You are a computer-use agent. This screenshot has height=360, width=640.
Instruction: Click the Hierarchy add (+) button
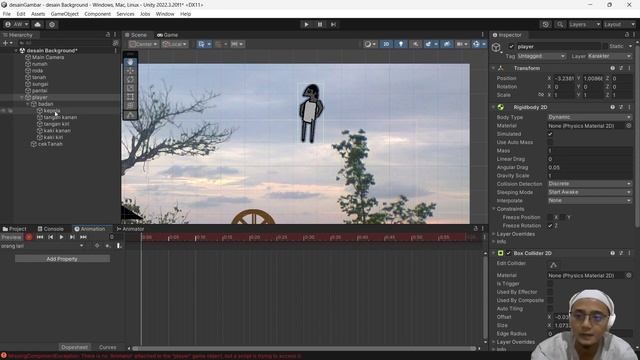pos(5,43)
